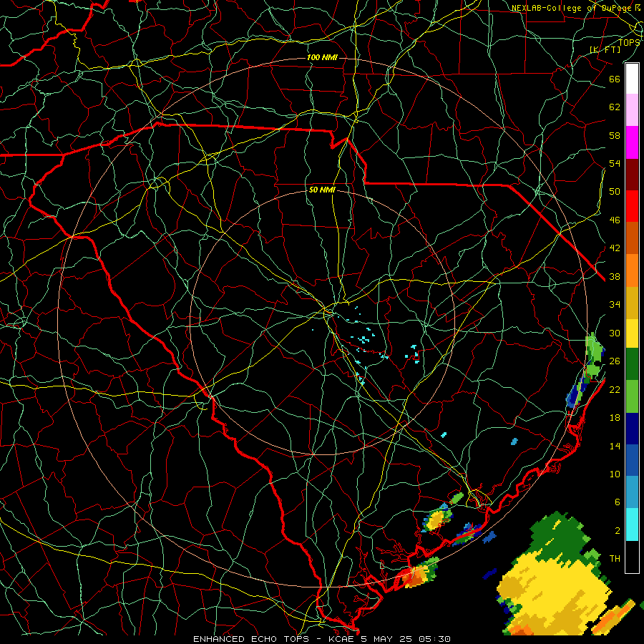
Task: Click the black TH threshold legend box
Action: click(x=632, y=557)
